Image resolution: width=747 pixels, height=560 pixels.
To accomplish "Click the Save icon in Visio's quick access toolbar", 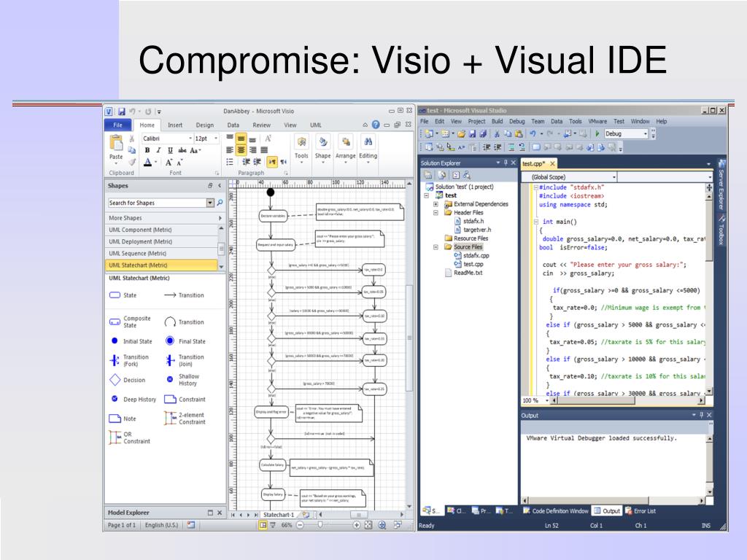I will 122,112.
